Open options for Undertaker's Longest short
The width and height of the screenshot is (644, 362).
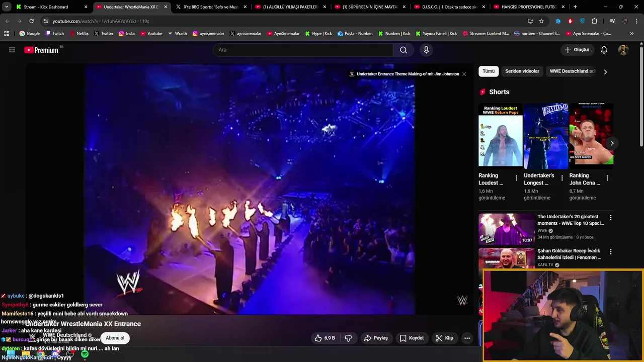point(562,178)
